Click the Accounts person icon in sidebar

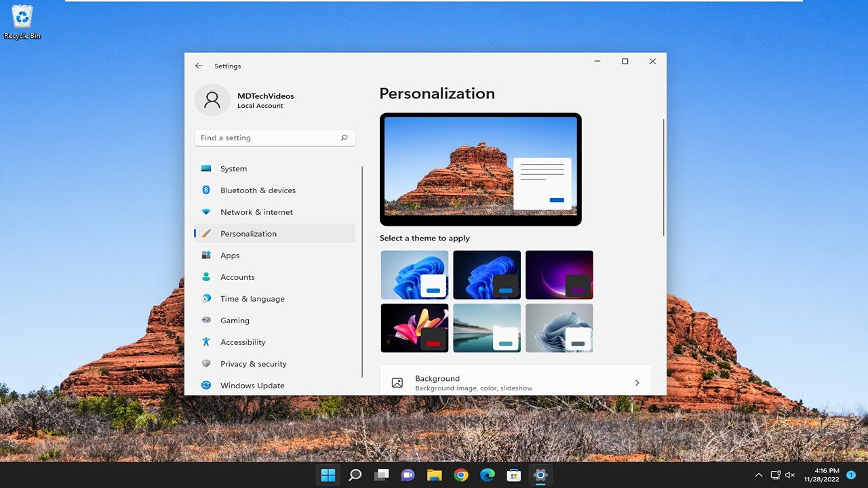pyautogui.click(x=206, y=277)
